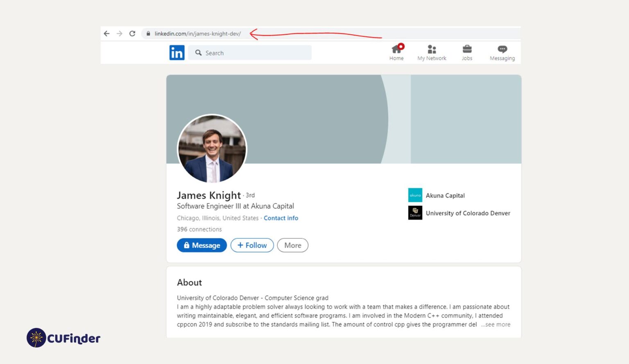The image size is (629, 364).
Task: Reload the page with the refresh icon
Action: [x=132, y=34]
